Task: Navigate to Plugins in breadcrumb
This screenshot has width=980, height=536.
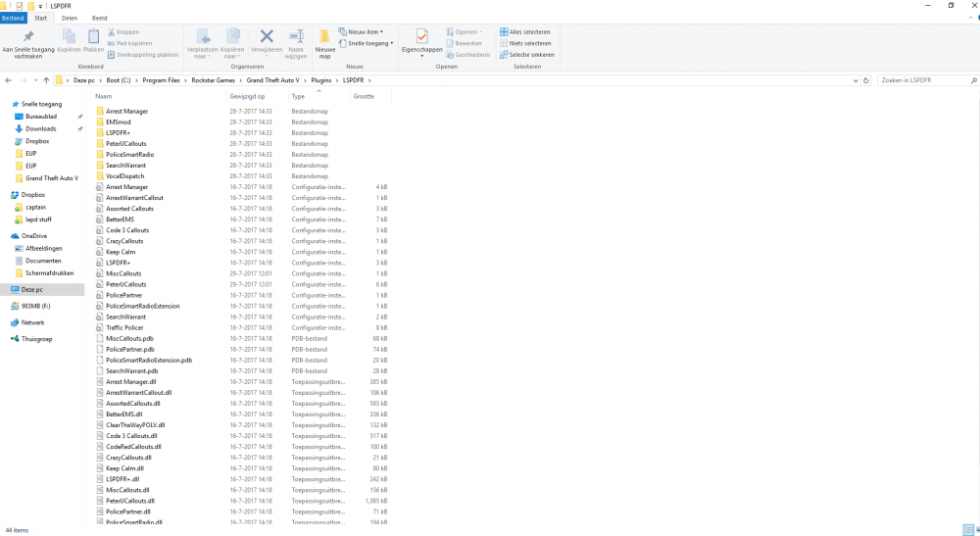Action: pyautogui.click(x=321, y=80)
